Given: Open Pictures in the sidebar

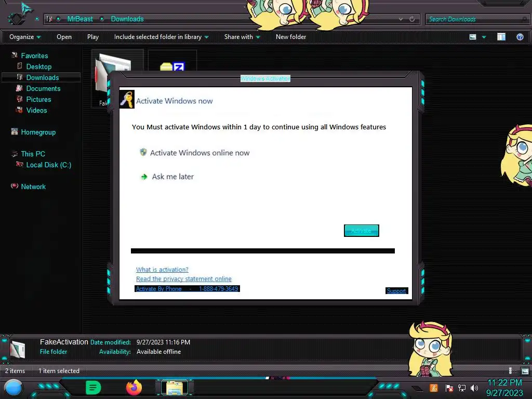Looking at the screenshot, I should coord(38,99).
